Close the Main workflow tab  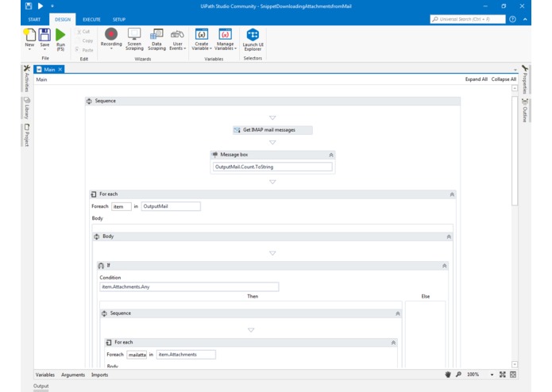click(60, 69)
